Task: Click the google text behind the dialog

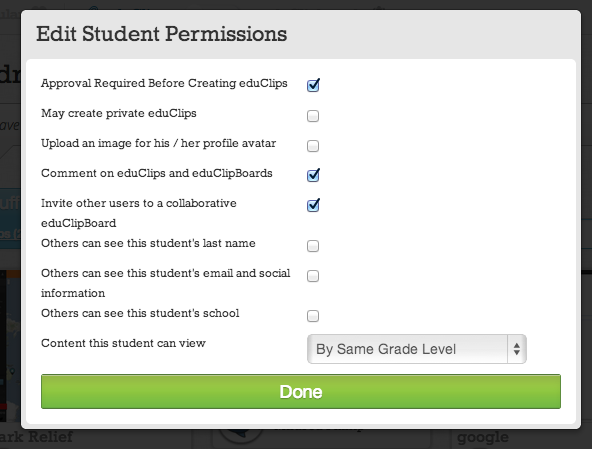Action: pyautogui.click(x=483, y=438)
